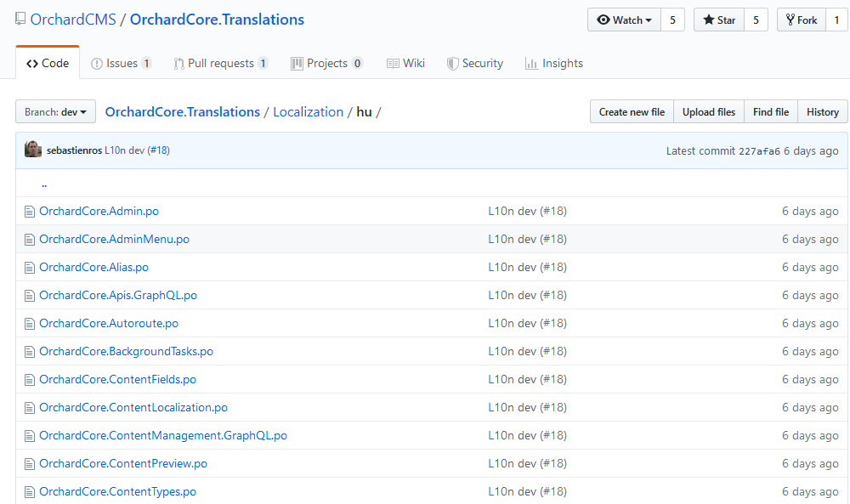This screenshot has height=504, width=850.
Task: Click the Upload files button
Action: 709,111
